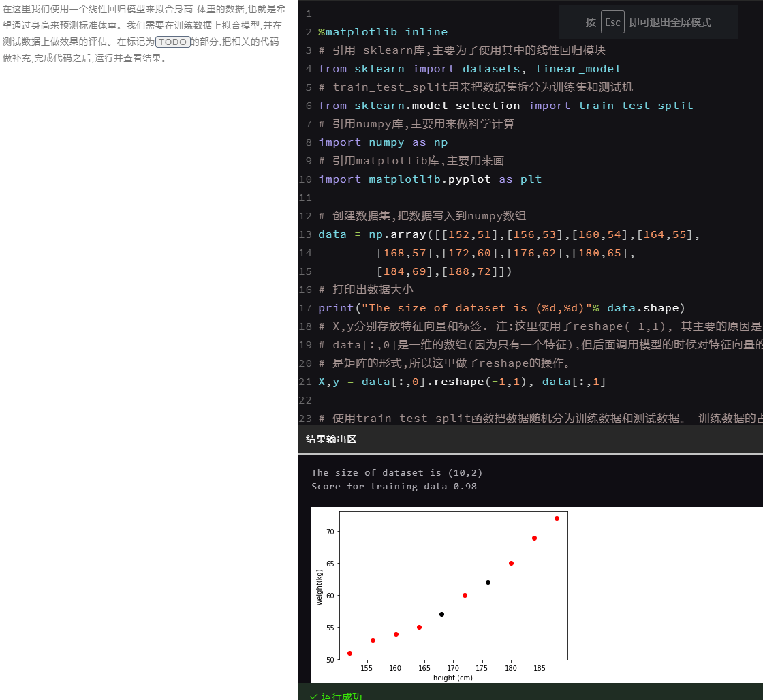Image resolution: width=763 pixels, height=700 pixels.
Task: Click the 'data = np.array' line
Action: (x=509, y=234)
